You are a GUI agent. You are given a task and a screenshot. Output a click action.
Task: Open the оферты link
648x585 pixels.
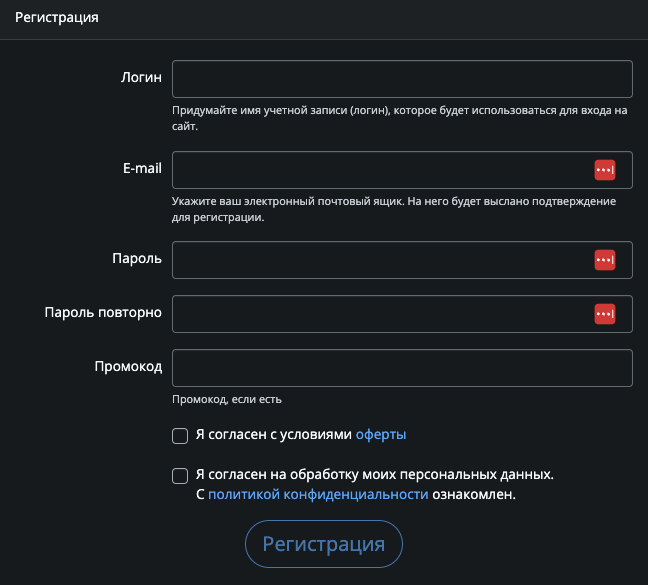point(381,435)
